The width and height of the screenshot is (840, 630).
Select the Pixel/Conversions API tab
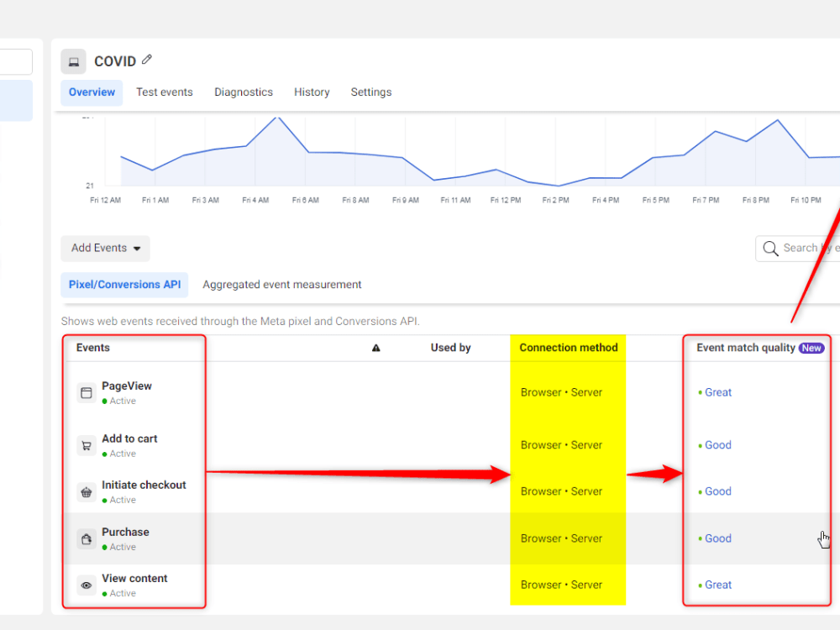pos(125,285)
